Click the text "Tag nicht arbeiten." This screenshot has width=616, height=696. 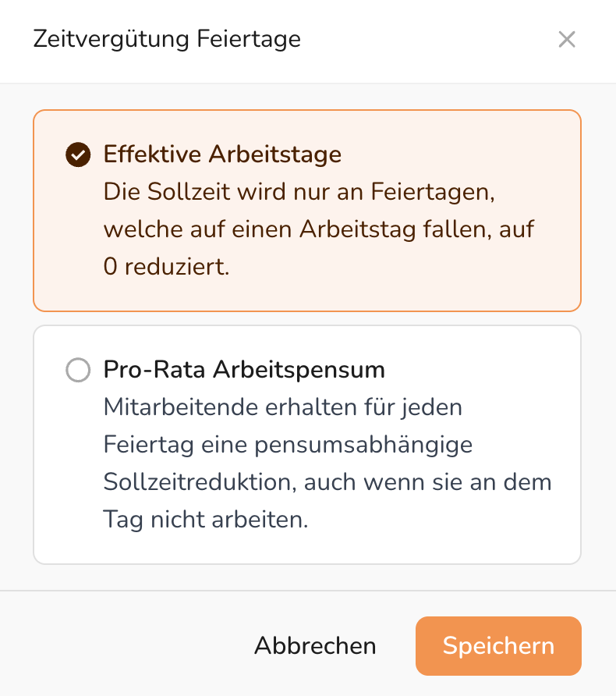[x=206, y=520]
